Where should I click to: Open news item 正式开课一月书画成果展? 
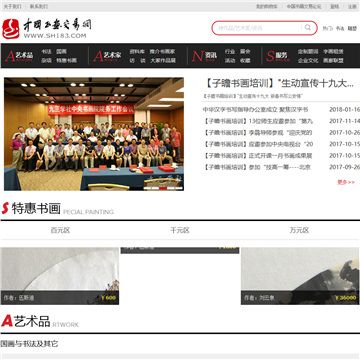click(257, 156)
